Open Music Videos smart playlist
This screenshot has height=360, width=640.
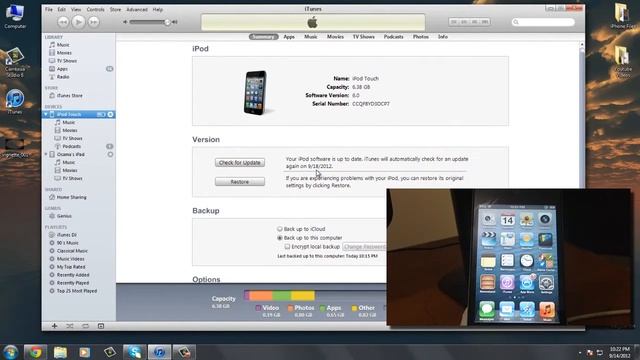71,259
